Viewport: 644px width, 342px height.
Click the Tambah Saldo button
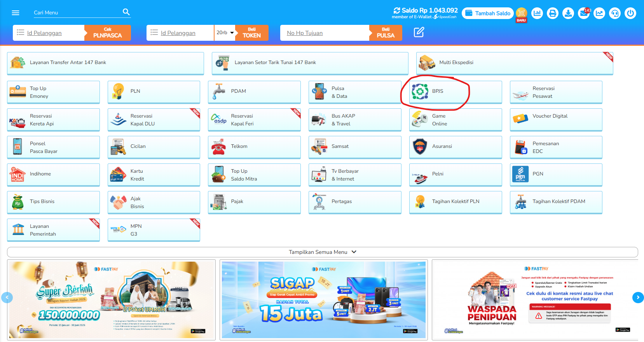point(488,13)
